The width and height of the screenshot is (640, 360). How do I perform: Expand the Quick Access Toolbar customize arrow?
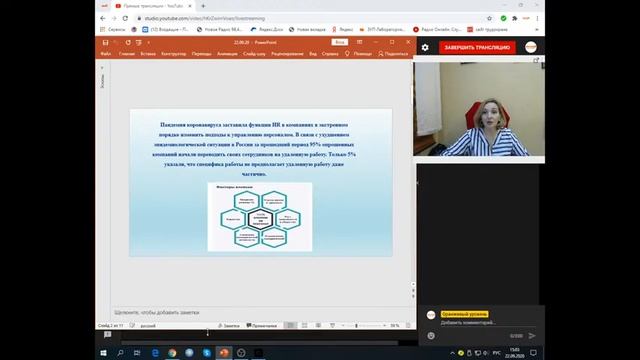pos(149,42)
